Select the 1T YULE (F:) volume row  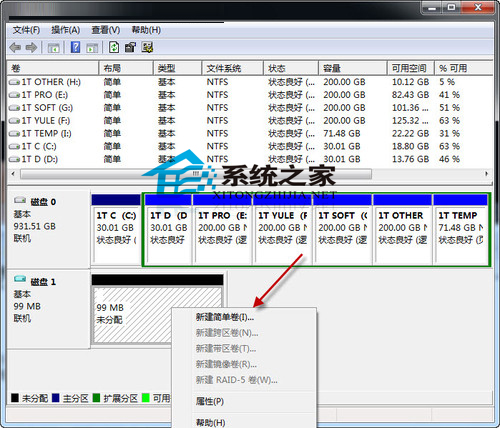coord(250,121)
